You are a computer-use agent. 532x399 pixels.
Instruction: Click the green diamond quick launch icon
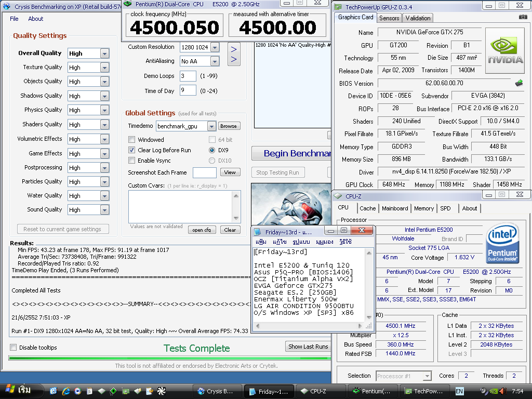[113, 391]
